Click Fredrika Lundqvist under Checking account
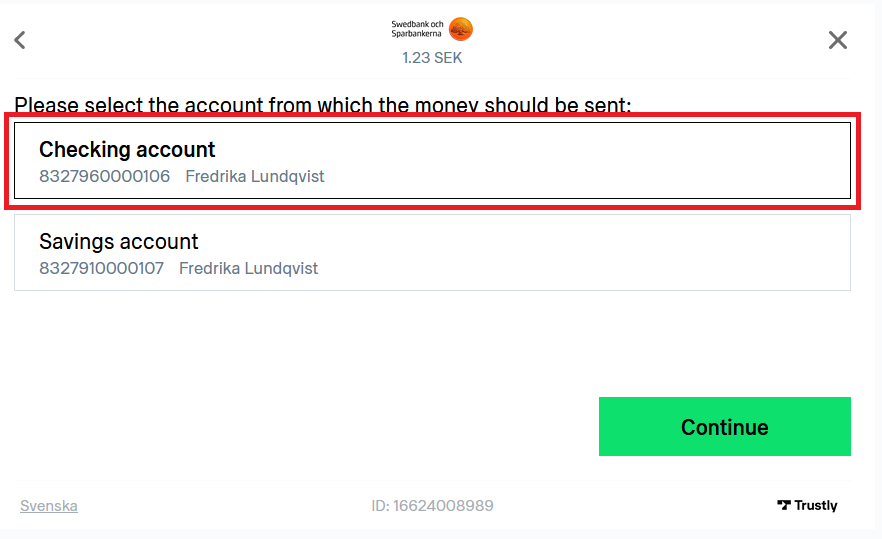Image resolution: width=882 pixels, height=539 pixels. point(255,176)
